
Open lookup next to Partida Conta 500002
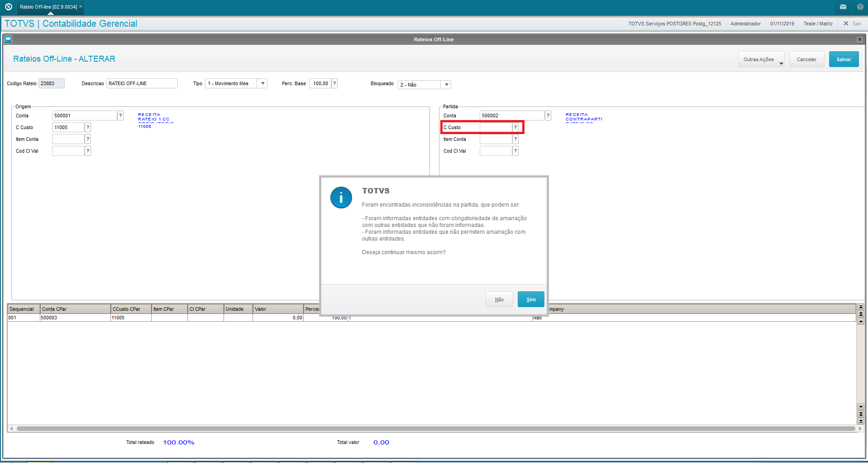(x=548, y=116)
